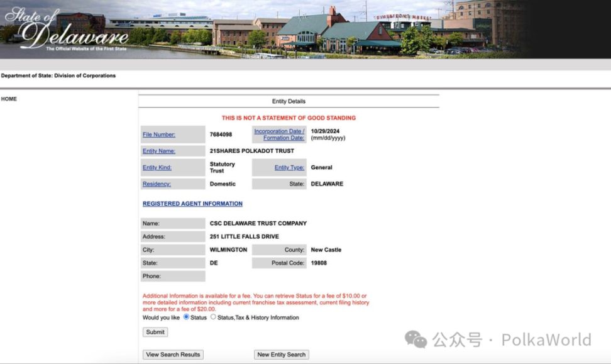Click the agent state value DE
611x364 pixels.
click(x=214, y=263)
